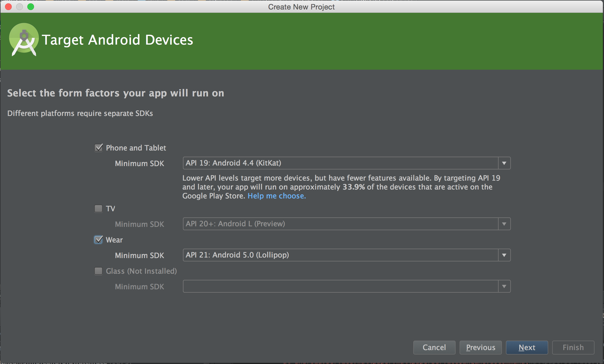This screenshot has height=364, width=604.
Task: Open the Wear Minimum SDK dropdown
Action: [x=504, y=255]
